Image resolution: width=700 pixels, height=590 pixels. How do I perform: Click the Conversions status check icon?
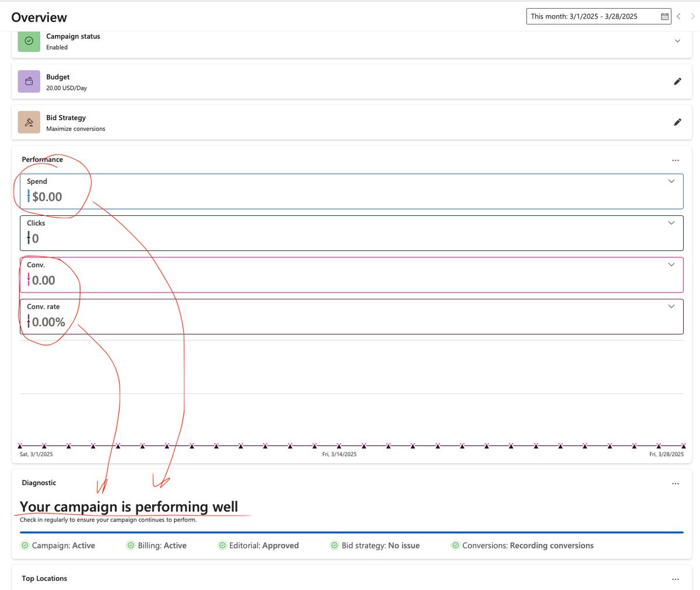[x=455, y=546]
